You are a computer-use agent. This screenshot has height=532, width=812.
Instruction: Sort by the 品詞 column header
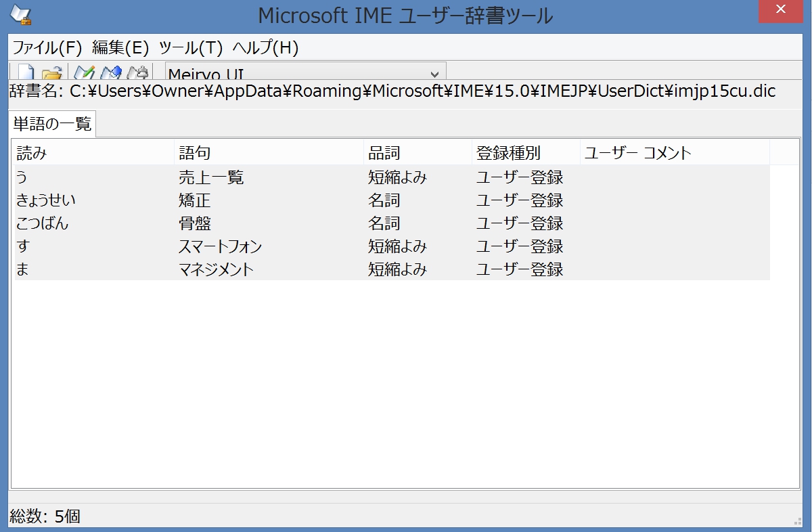[418, 153]
